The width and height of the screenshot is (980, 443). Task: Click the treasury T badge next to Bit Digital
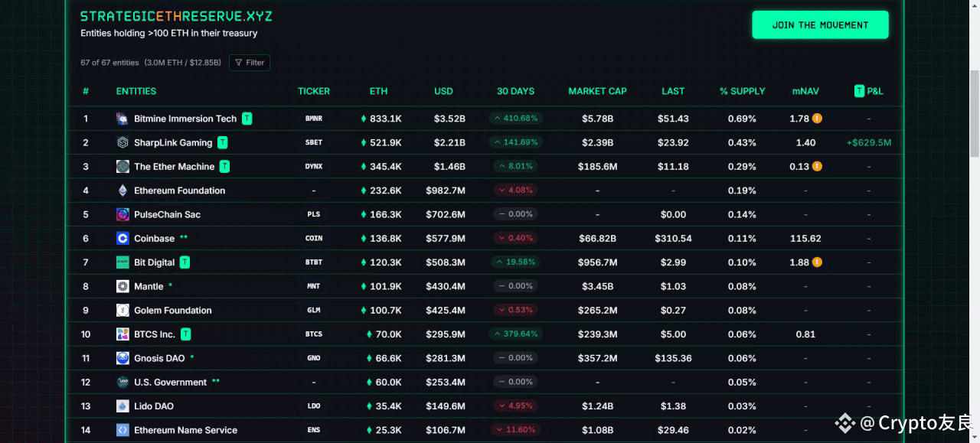pos(185,262)
